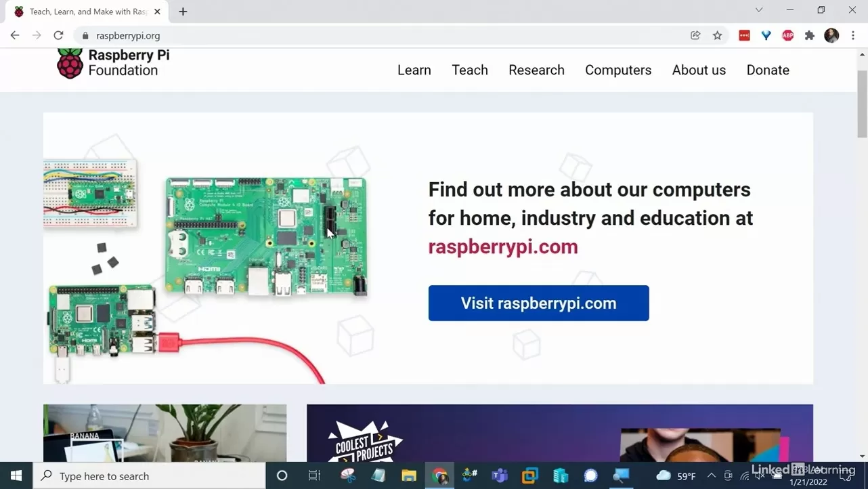868x489 pixels.
Task: Open the banana and plant photo card
Action: coord(165,433)
